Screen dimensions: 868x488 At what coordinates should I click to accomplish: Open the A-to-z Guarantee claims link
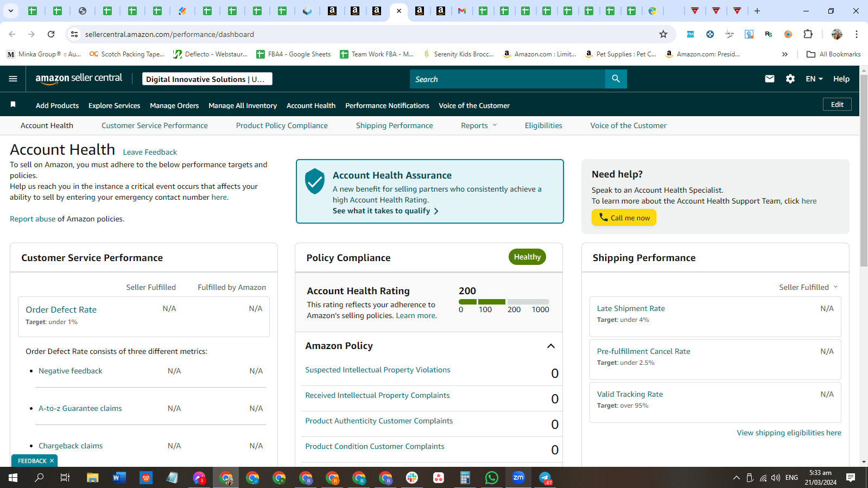click(x=80, y=408)
